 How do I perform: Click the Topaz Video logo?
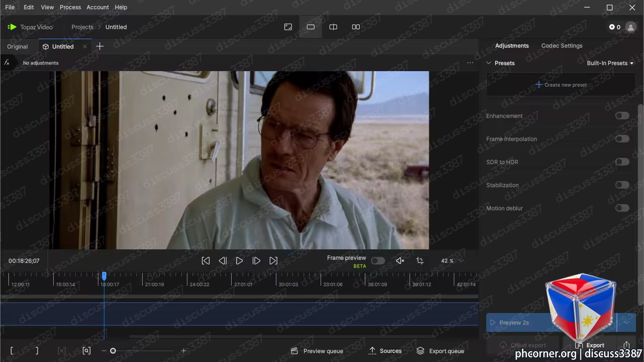click(31, 27)
